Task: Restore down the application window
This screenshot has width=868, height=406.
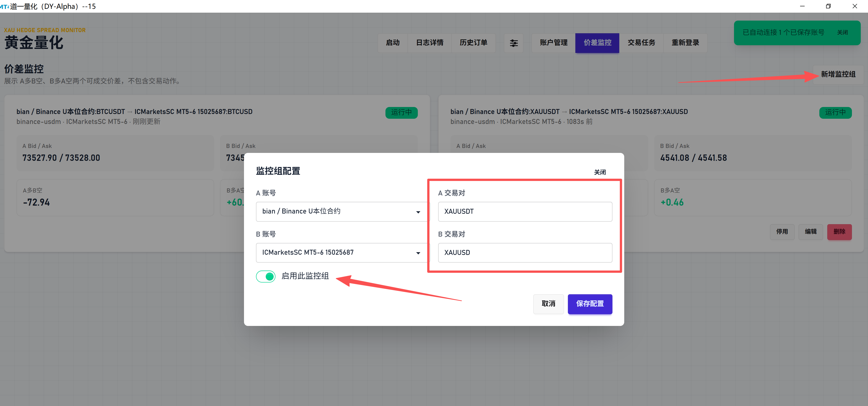Action: pyautogui.click(x=828, y=6)
